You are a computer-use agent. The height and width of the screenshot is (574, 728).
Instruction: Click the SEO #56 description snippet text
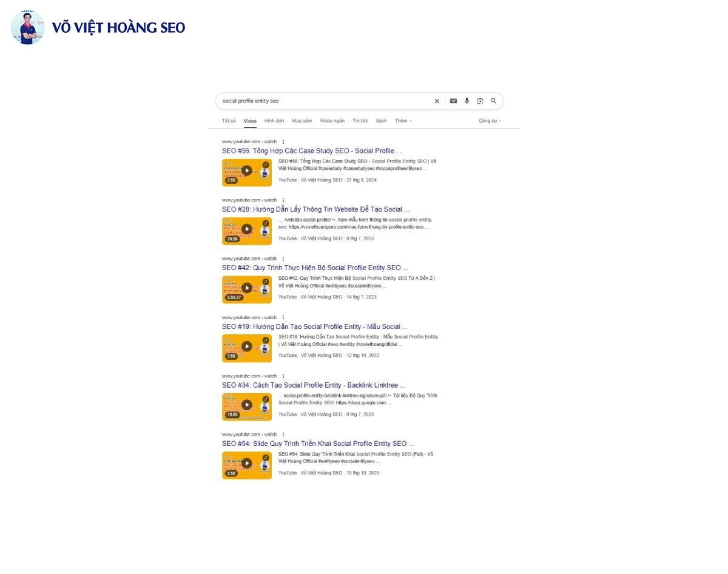pyautogui.click(x=357, y=165)
